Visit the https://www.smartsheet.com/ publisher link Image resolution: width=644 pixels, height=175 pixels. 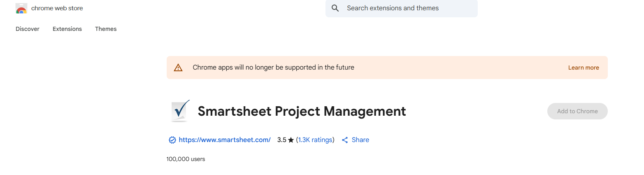pos(225,140)
